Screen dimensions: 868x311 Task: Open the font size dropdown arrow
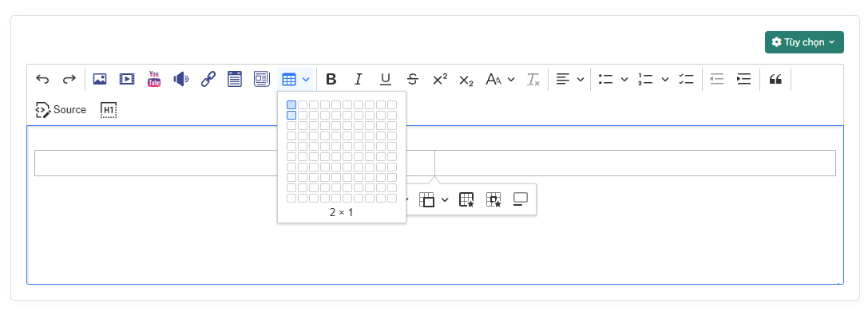click(x=511, y=79)
